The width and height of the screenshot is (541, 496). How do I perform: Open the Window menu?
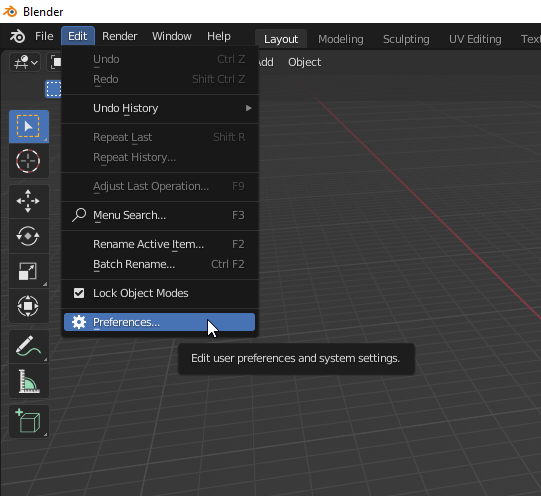[x=172, y=36]
